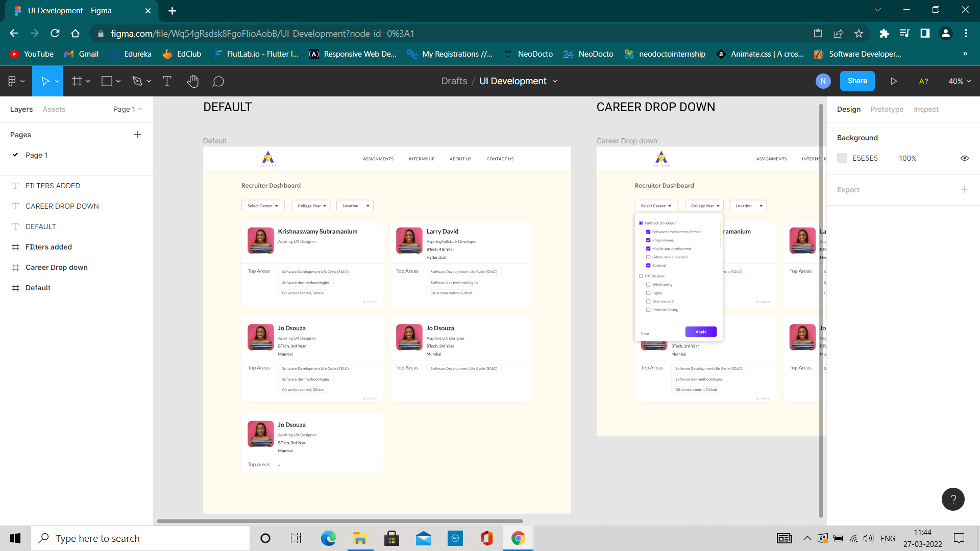Uncheck the Programming checkbox
This screenshot has width=980, height=551.
pyautogui.click(x=648, y=240)
